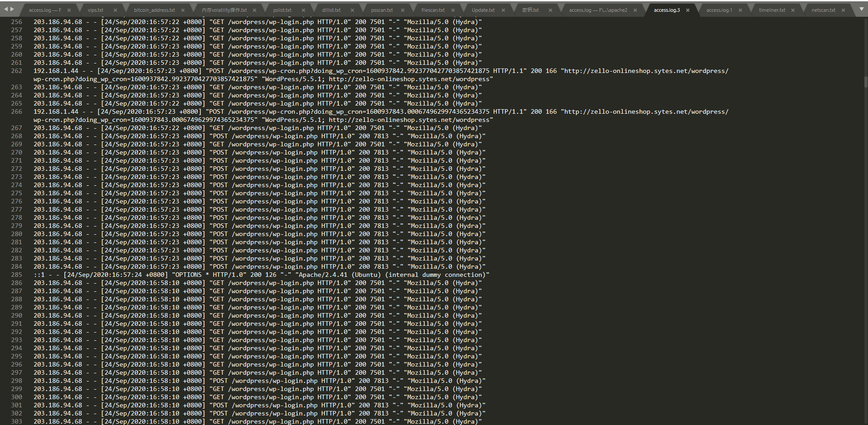The image size is (868, 425).
Task: Click the vertical scrollbar thumb at right edge
Action: 866,82
